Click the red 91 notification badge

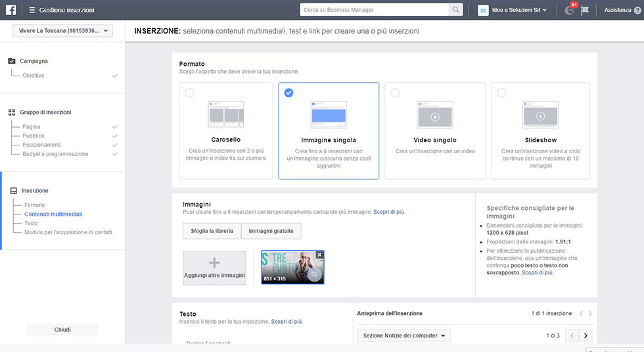[574, 5]
